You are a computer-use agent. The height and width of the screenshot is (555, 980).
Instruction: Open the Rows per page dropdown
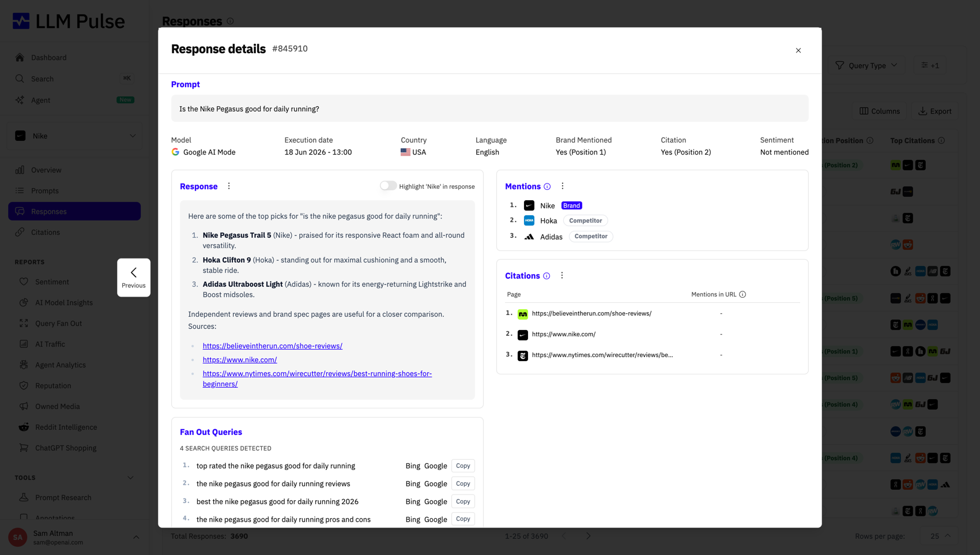coord(940,537)
